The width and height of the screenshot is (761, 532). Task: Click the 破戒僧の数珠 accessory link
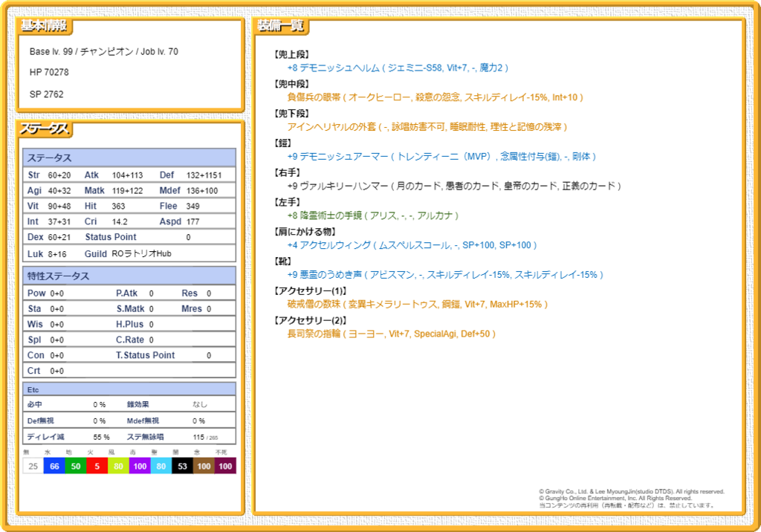417,304
